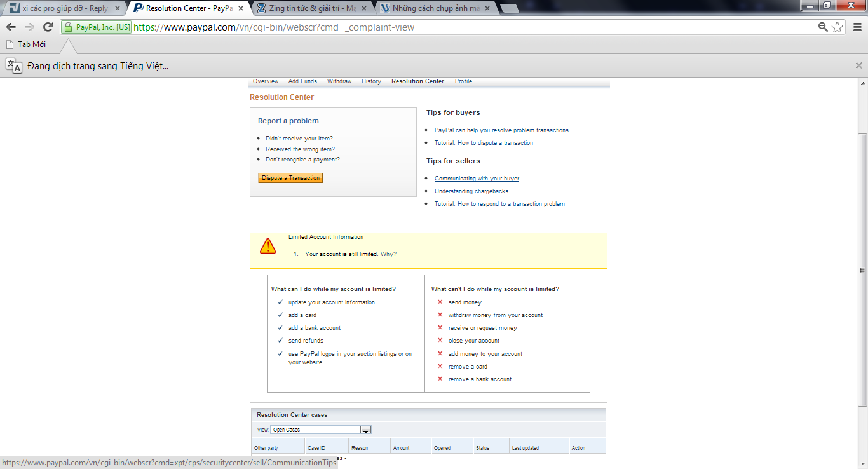Select the Resolution Center - PayPal browser tab
The image size is (868, 469).
189,8
